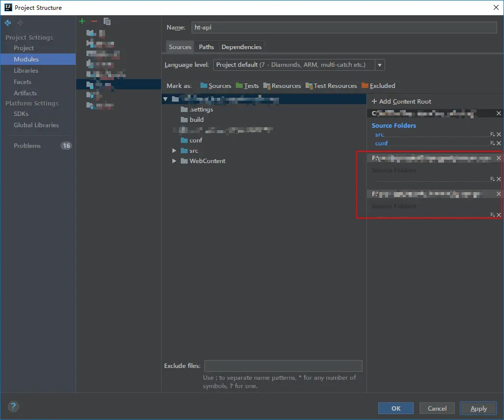
Task: Select the WebContent folder
Action: pyautogui.click(x=203, y=161)
